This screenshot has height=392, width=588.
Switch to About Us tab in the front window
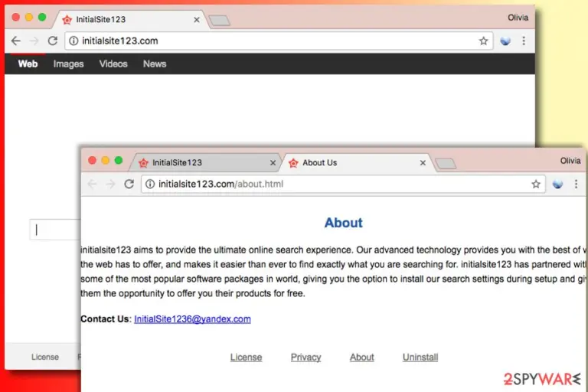(358, 163)
